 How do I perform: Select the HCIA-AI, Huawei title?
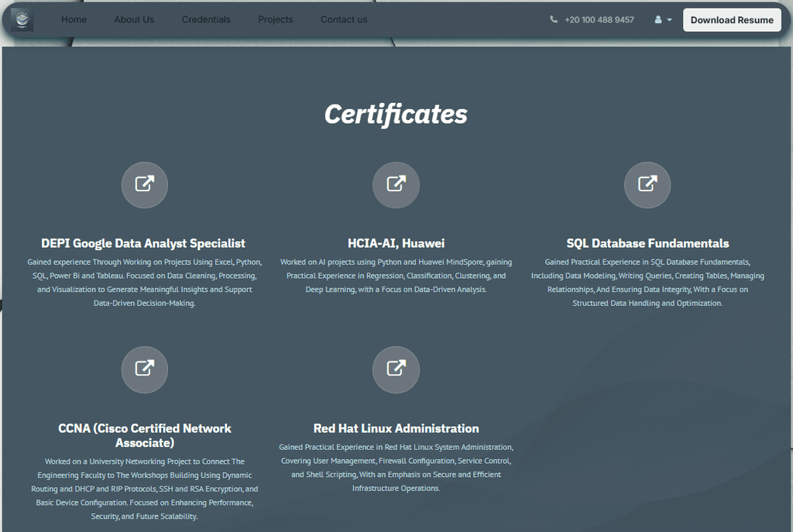click(x=396, y=243)
